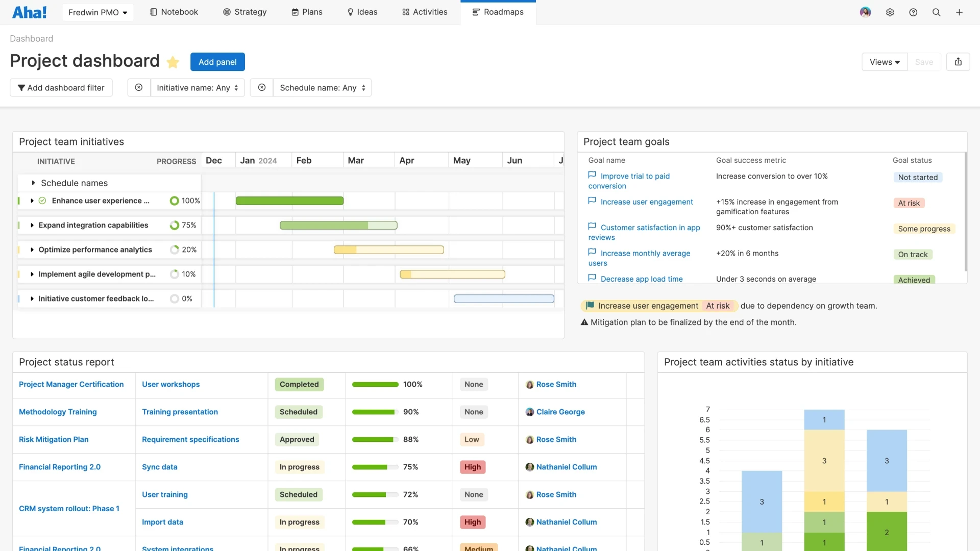Open the Fredwin PMO workspace dropdown

97,12
